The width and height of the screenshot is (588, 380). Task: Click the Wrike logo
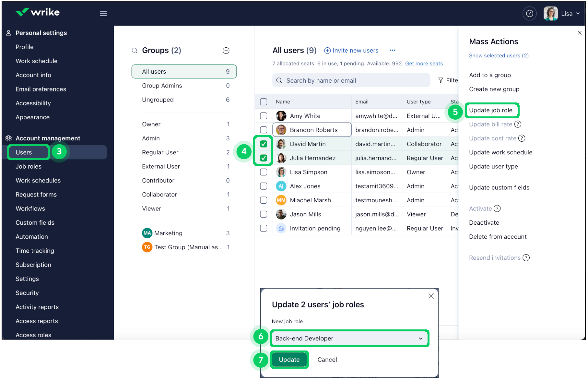tap(37, 12)
